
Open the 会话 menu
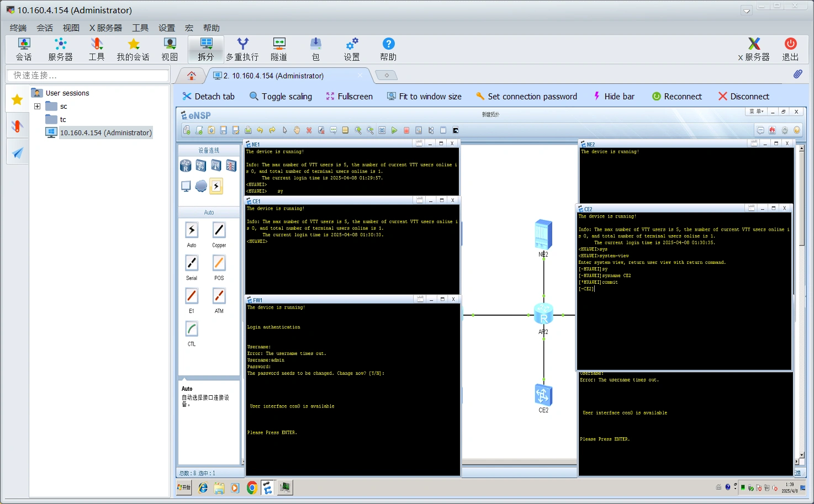(x=45, y=28)
